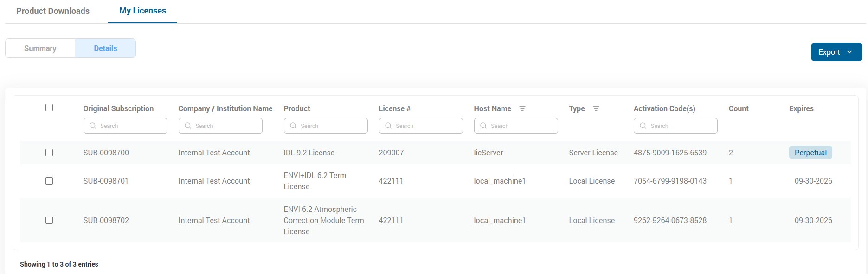Focus the Original Subscription search field
The height and width of the screenshot is (274, 868).
[131, 126]
